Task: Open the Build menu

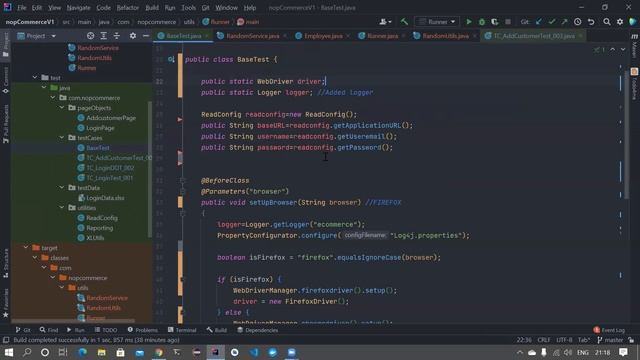Action: click(152, 8)
